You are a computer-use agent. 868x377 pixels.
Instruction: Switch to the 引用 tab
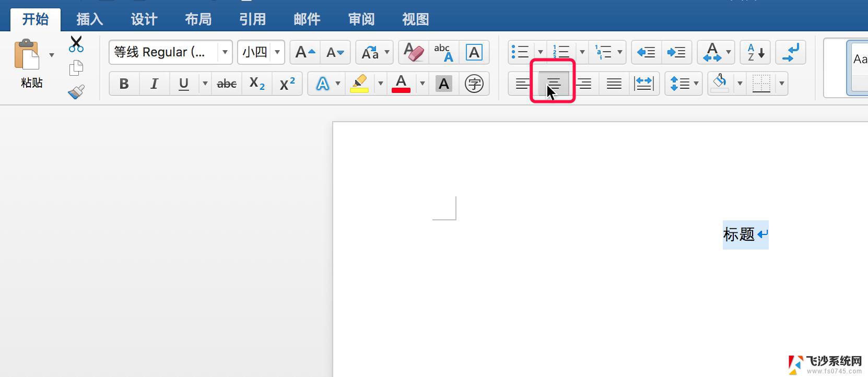coord(252,19)
